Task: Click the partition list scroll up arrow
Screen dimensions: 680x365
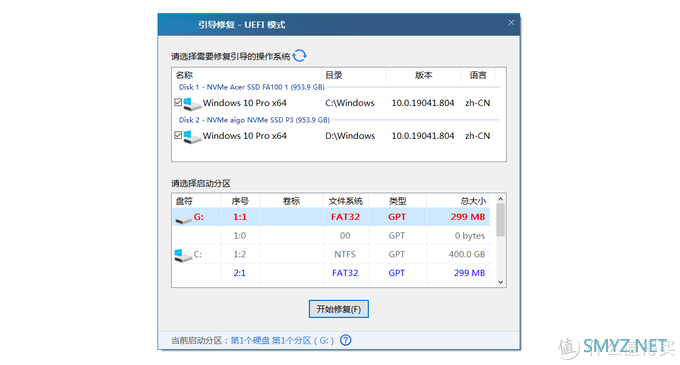Action: coord(500,199)
